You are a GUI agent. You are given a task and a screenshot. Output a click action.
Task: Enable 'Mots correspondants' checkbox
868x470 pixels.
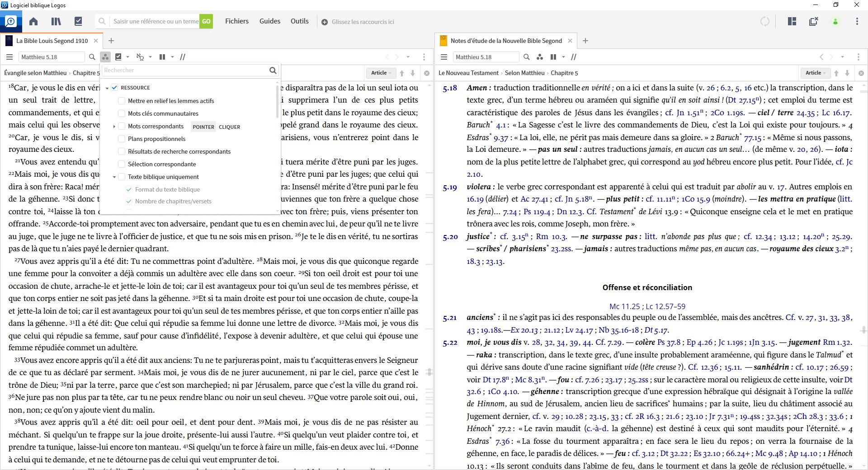point(122,126)
